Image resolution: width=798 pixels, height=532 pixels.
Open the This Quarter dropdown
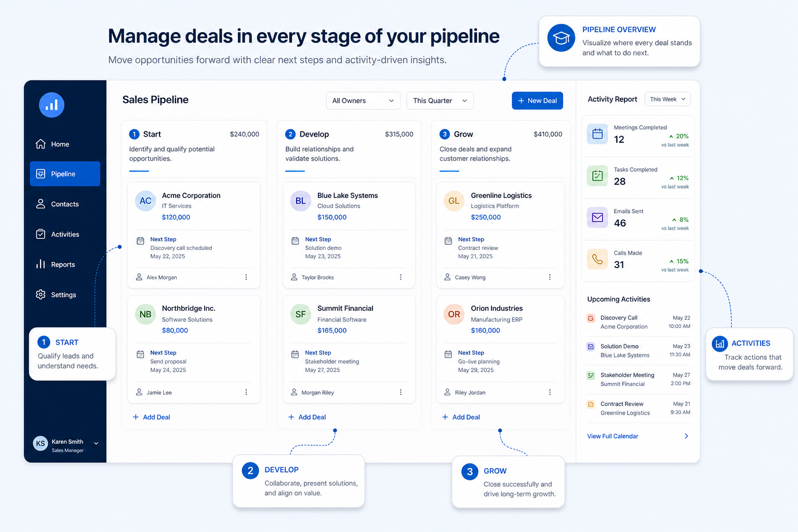(x=440, y=101)
